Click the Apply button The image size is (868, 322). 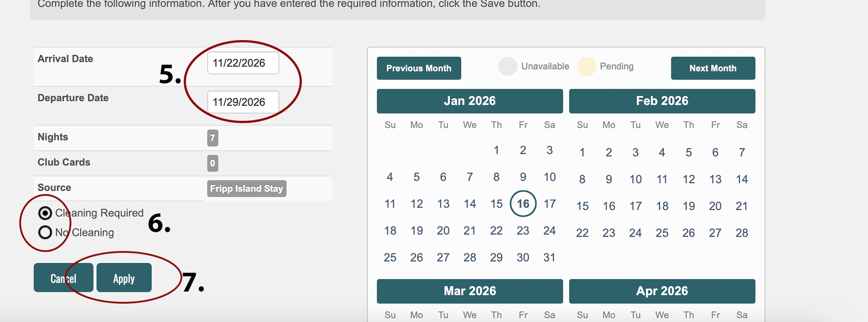(124, 278)
